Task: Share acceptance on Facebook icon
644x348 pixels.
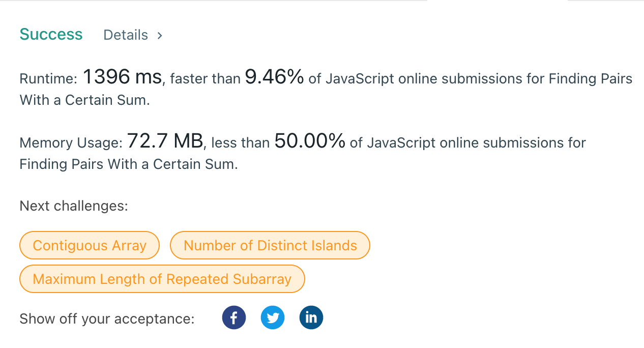Action: tap(234, 318)
